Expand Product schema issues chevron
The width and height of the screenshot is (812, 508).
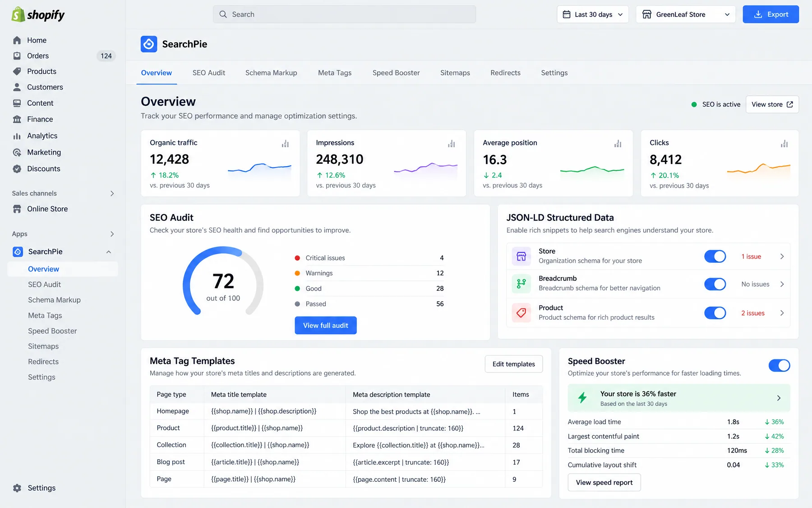click(x=782, y=313)
